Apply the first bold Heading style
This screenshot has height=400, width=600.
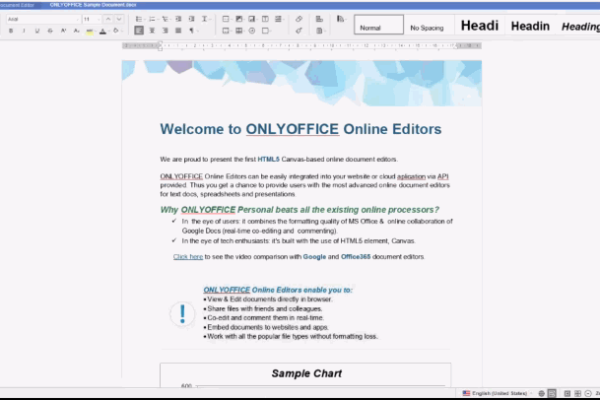479,26
